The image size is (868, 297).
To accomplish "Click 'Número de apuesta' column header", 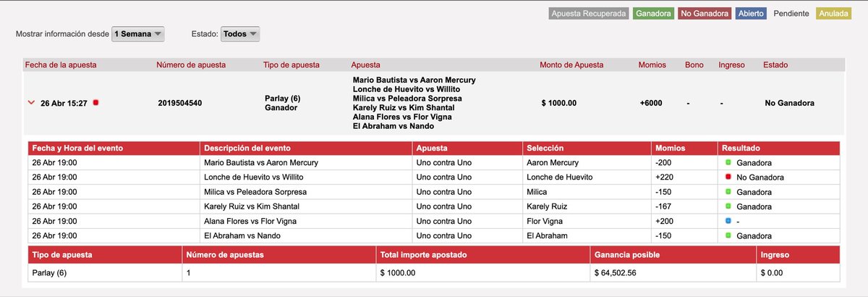I will tap(191, 64).
